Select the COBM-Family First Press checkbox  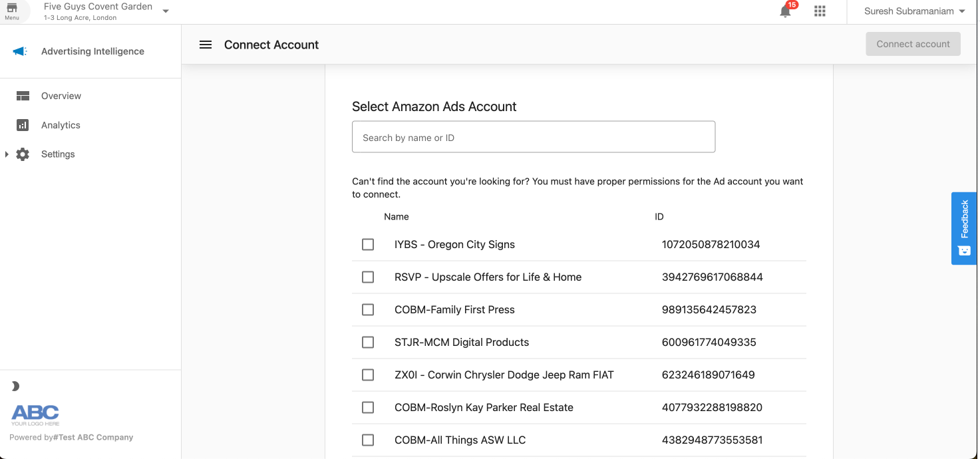(x=368, y=310)
